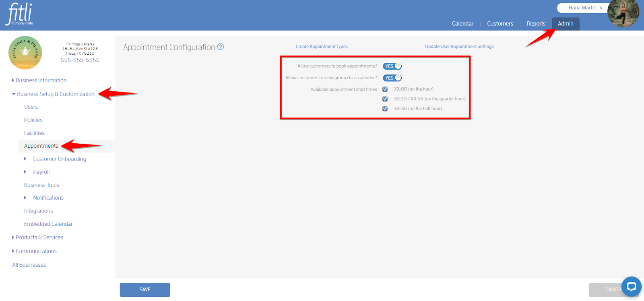Uncheck XX:15 / XX:45 quarter hour option
The width and height of the screenshot is (644, 301).
[x=385, y=99]
